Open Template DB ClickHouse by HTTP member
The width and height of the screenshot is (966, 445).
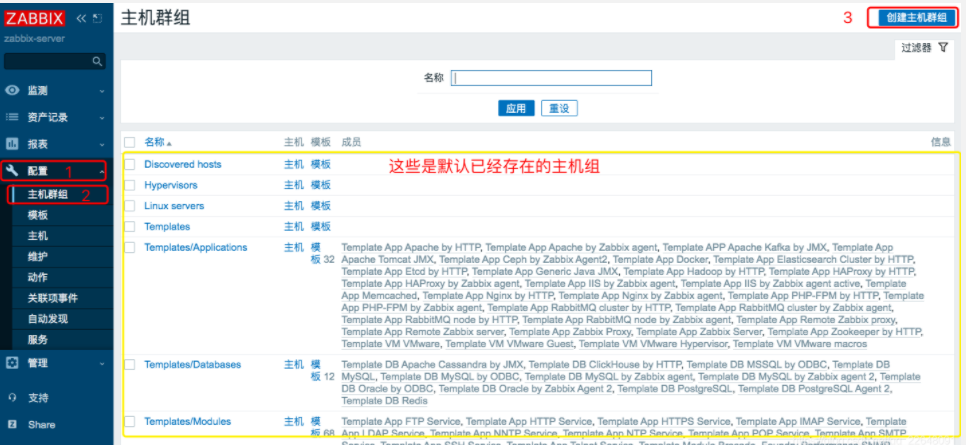(x=605, y=365)
